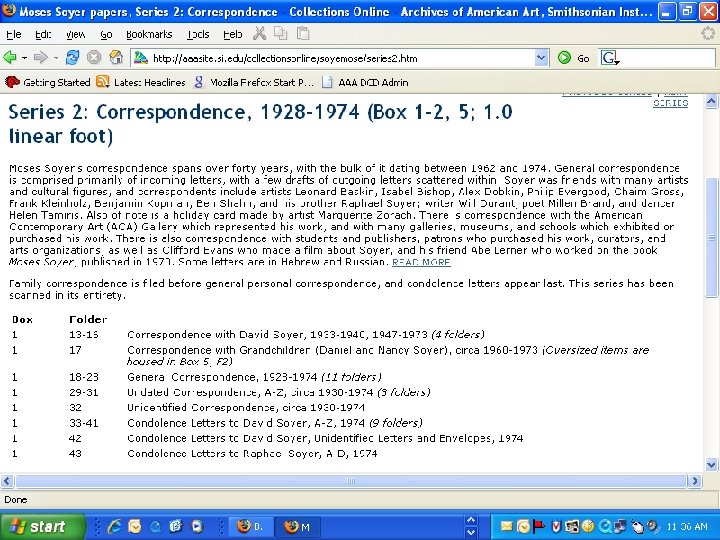Viewport: 720px width, 540px height.
Task: Click the site favicon in address bar
Action: click(x=141, y=58)
